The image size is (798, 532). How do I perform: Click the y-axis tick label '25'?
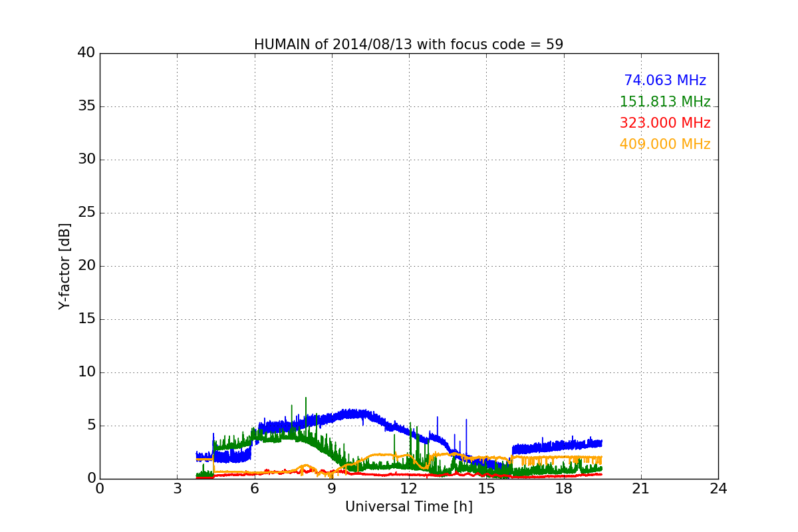[86, 213]
